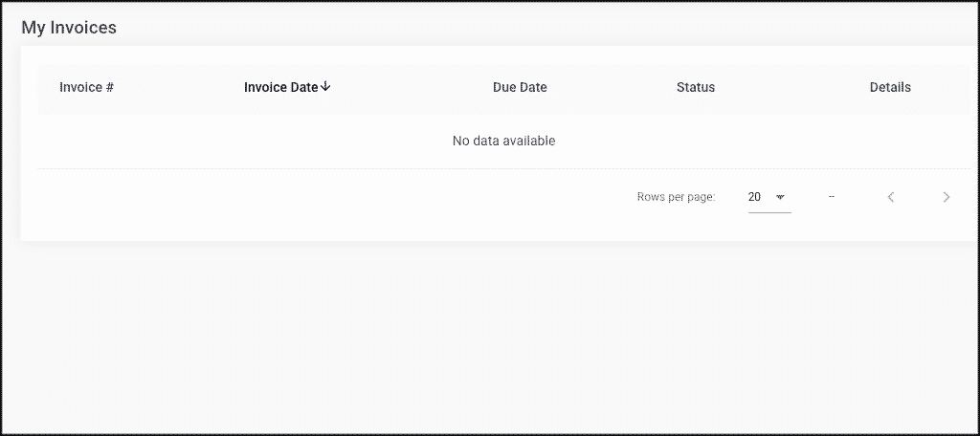Click the empty table row beside No data available

point(250,142)
